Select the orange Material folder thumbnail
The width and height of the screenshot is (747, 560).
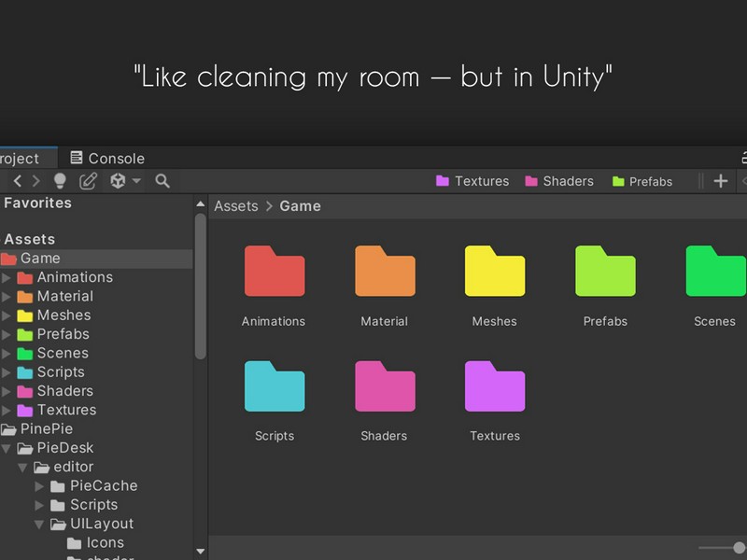pos(385,271)
